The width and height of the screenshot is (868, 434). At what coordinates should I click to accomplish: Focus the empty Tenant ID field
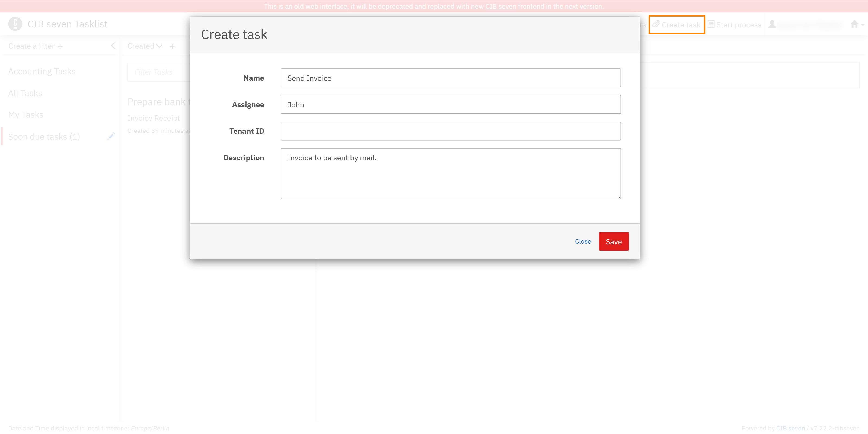(450, 131)
